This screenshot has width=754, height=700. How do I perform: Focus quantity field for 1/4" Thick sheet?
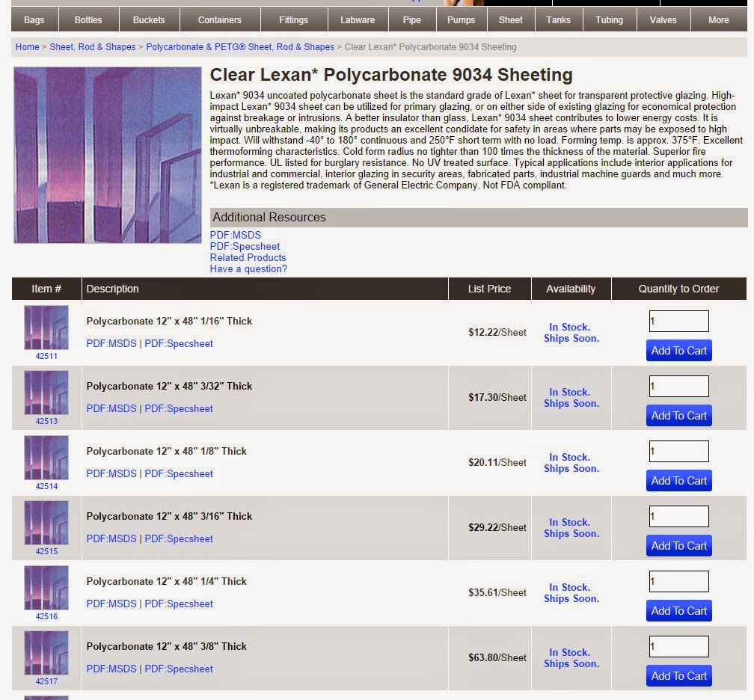coord(679,581)
